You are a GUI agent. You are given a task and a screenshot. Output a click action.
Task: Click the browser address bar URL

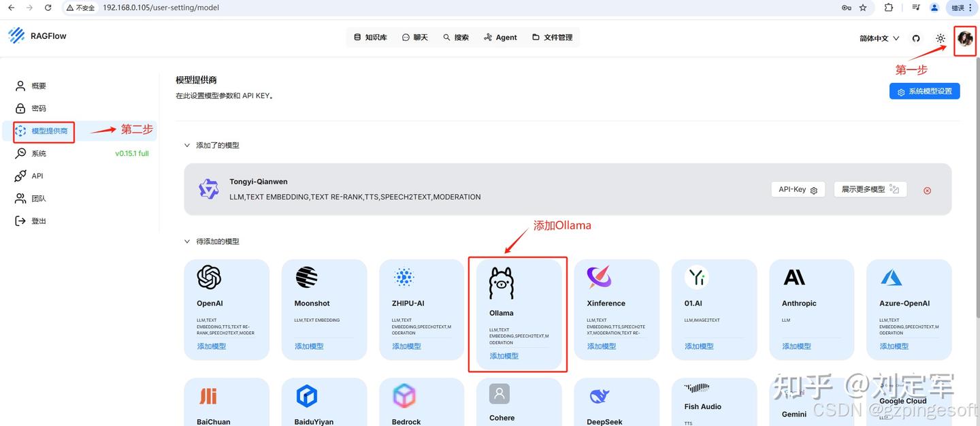pyautogui.click(x=161, y=8)
